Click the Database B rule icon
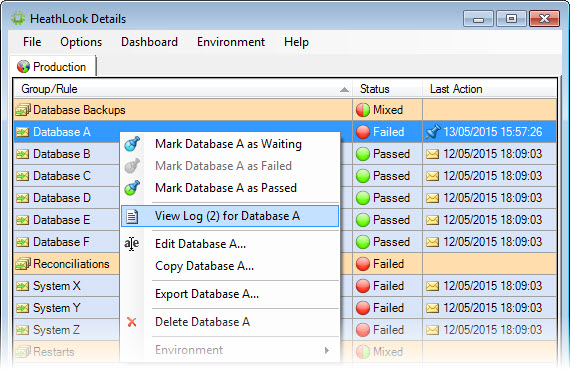The width and height of the screenshot is (570, 370). (x=23, y=154)
